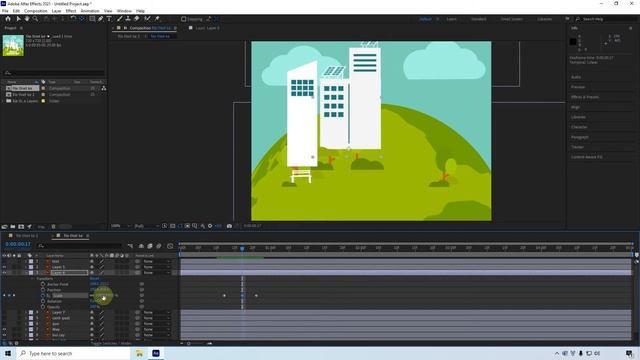Toggle the Scale stopwatch
Image resolution: width=640 pixels, height=360 pixels.
[43, 296]
